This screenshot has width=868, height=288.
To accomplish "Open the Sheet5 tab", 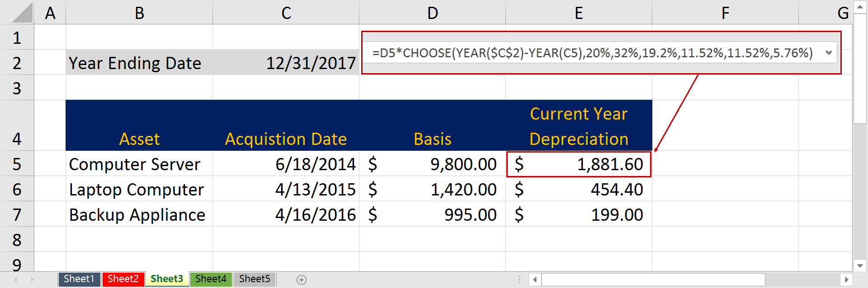I will [x=255, y=279].
